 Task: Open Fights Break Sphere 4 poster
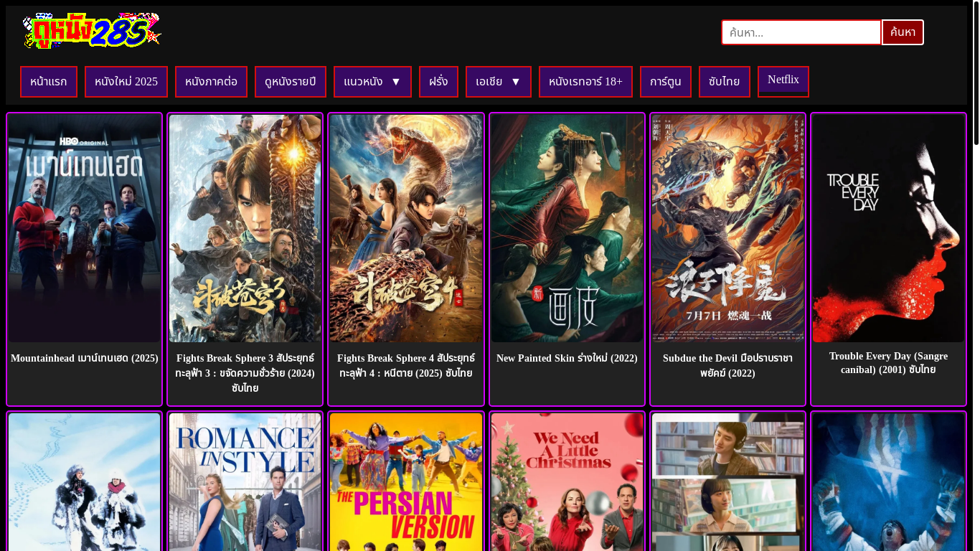pos(406,228)
